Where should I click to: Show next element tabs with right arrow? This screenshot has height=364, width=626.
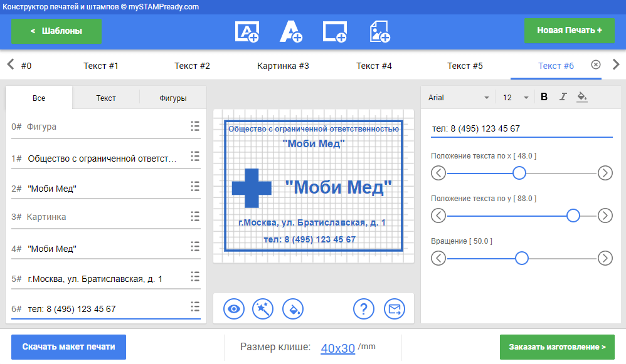tap(616, 64)
